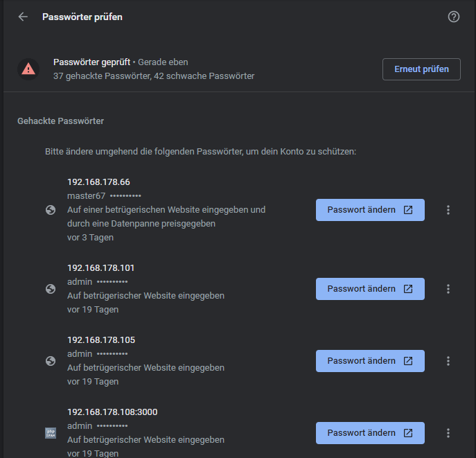Click Passwort ändern for 192.168.178.101
The width and height of the screenshot is (476, 458).
coord(370,289)
